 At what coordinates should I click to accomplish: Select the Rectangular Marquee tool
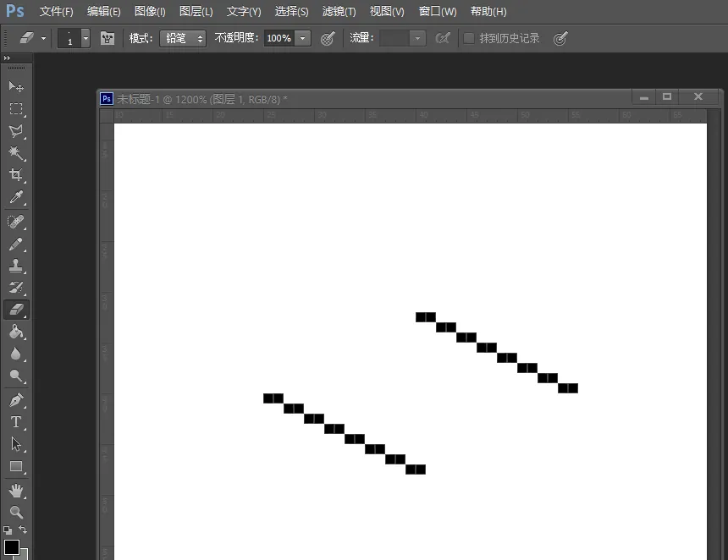[16, 108]
